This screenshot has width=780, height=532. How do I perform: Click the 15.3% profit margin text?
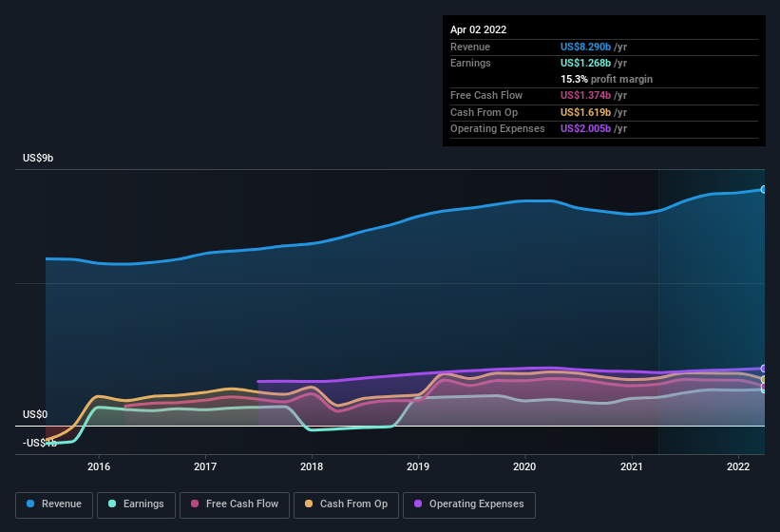pyautogui.click(x=606, y=79)
